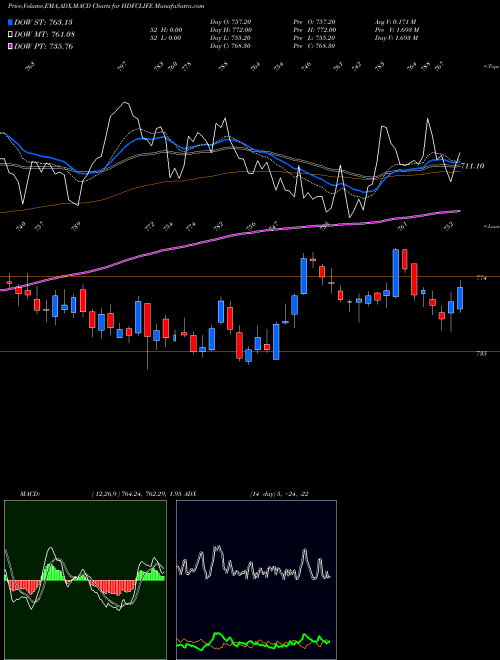Click the Pre C value text
Viewport: 500px width, 660px height.
click(x=314, y=46)
